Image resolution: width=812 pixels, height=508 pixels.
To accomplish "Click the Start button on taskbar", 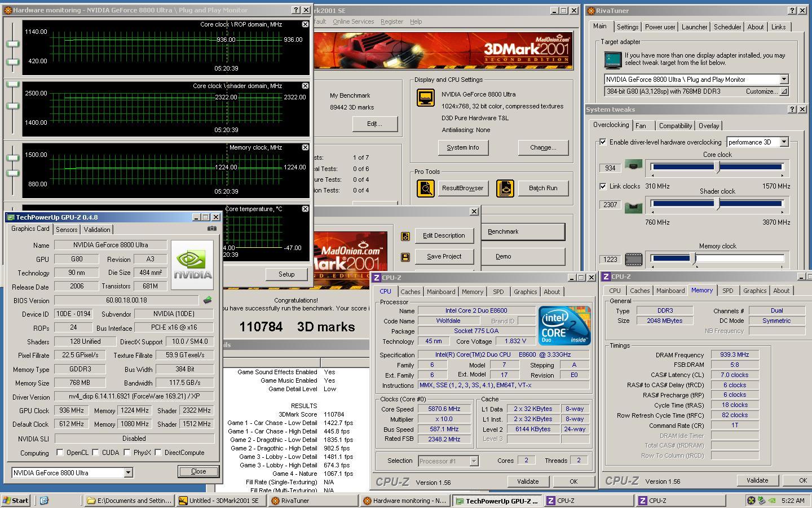I will coord(16,500).
